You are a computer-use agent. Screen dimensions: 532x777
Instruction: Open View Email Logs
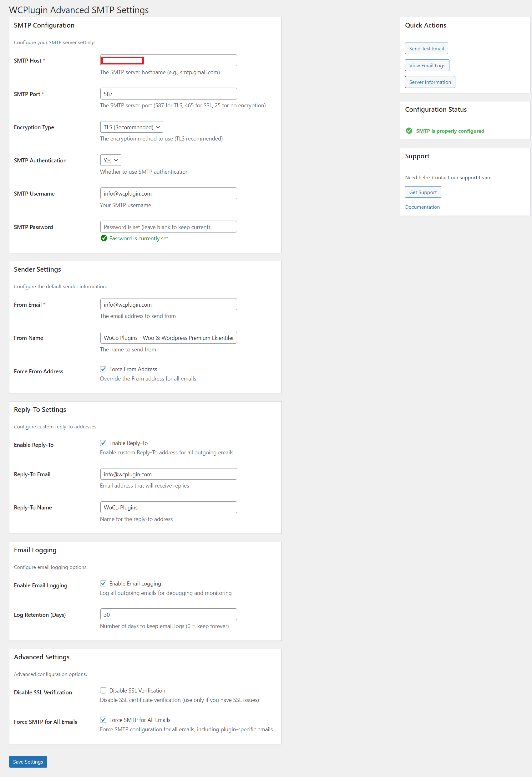click(x=427, y=65)
